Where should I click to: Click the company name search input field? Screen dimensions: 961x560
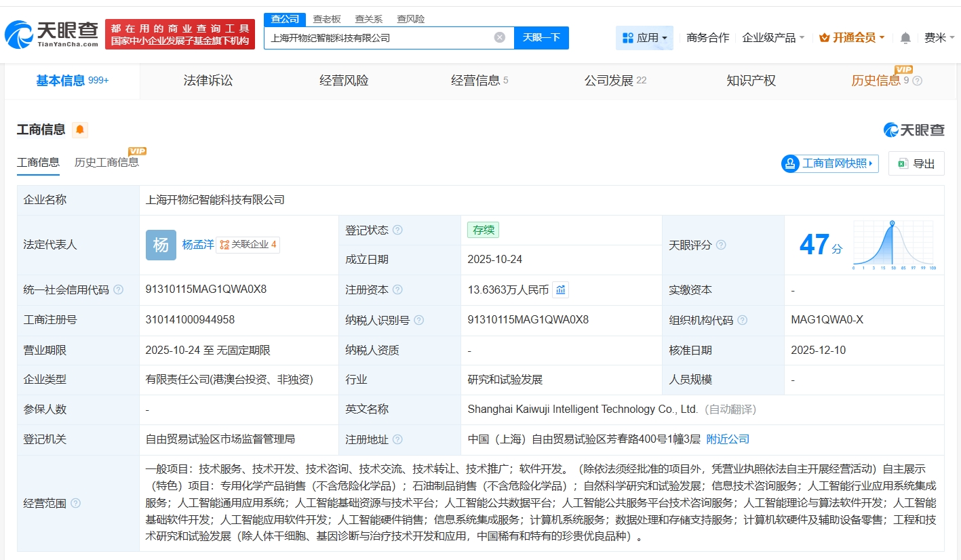[380, 38]
